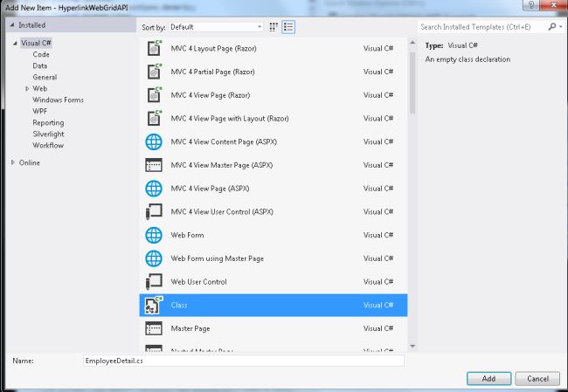Select the "Master Page" template text
The width and height of the screenshot is (568, 392).
(x=190, y=328)
